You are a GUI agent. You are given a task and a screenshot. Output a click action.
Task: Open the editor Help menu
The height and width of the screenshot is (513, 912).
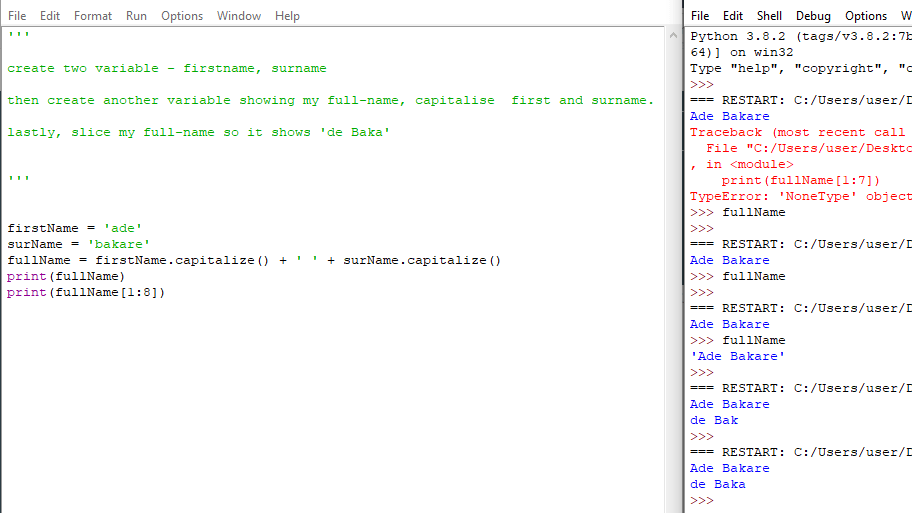coord(287,16)
